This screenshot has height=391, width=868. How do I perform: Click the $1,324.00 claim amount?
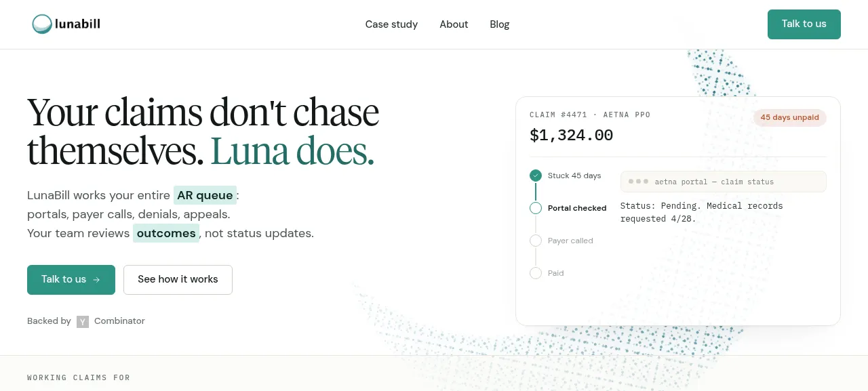[571, 136]
